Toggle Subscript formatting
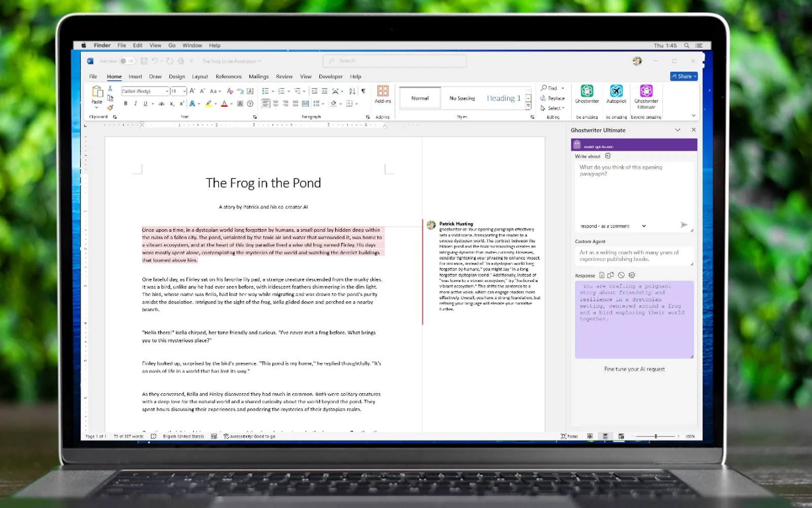Viewport: 812px width, 508px height. (172, 104)
